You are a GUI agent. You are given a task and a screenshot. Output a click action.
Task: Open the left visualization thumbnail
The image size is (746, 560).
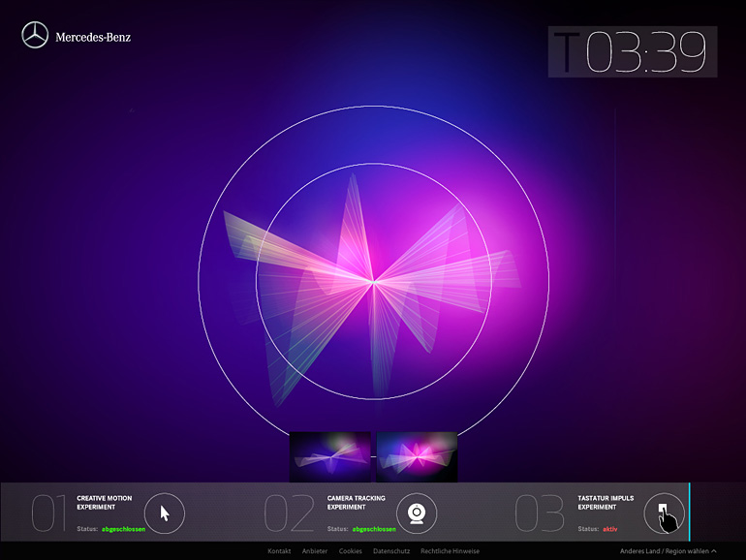coord(330,456)
